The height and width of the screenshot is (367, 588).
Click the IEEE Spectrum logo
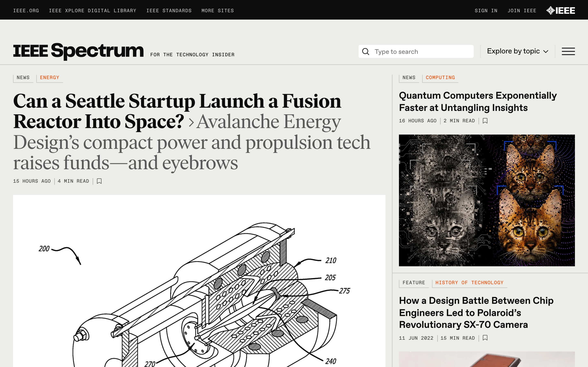[78, 51]
